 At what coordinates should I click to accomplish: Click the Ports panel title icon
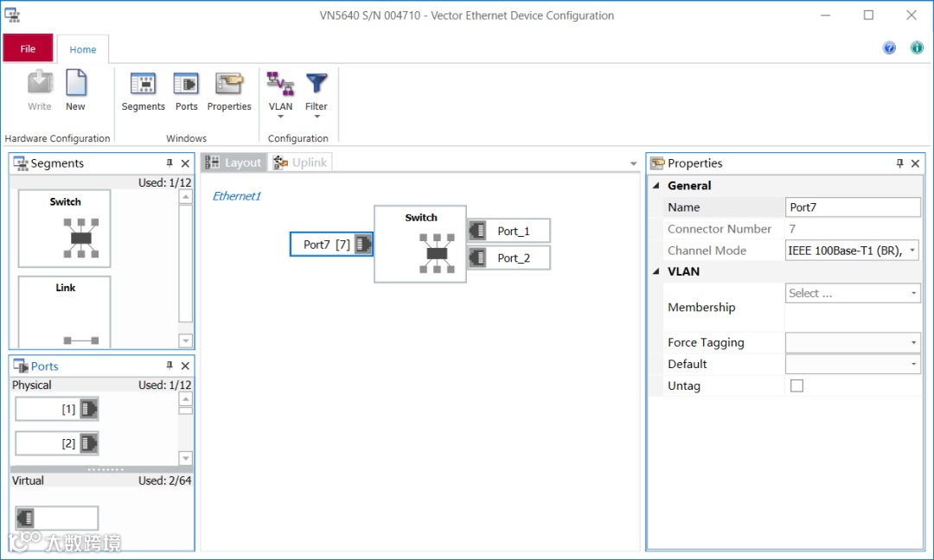point(21,366)
